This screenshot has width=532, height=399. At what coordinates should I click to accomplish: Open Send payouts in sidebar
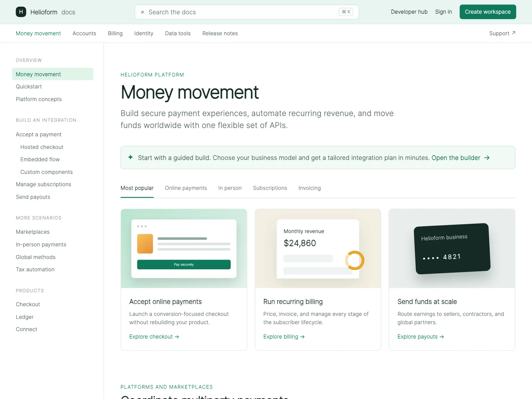pyautogui.click(x=33, y=197)
